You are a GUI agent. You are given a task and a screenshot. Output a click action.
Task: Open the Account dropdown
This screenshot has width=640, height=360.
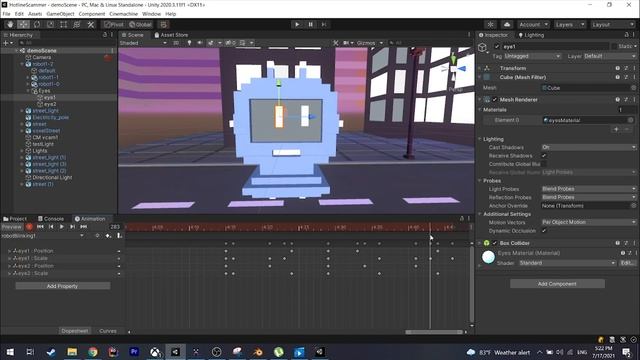click(x=533, y=24)
